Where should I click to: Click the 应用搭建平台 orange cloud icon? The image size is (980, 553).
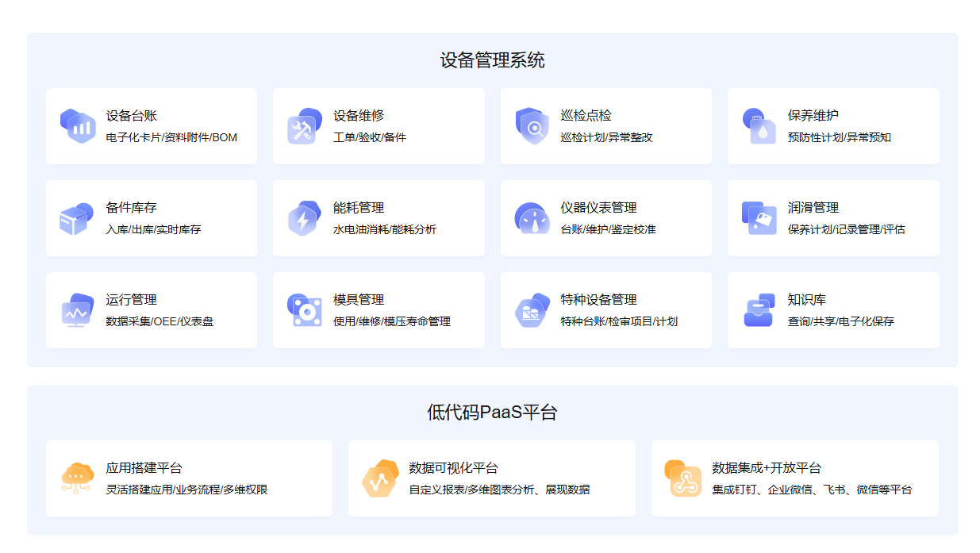click(x=77, y=478)
